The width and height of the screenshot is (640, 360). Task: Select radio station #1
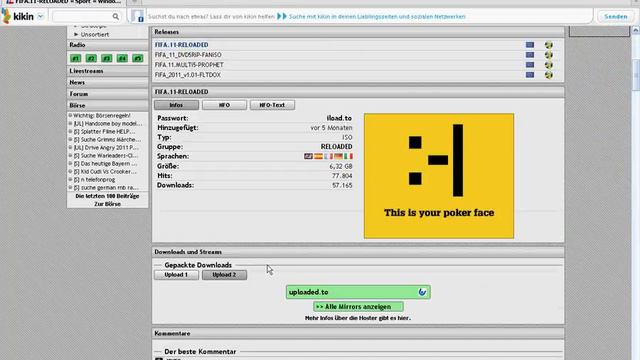(76, 58)
